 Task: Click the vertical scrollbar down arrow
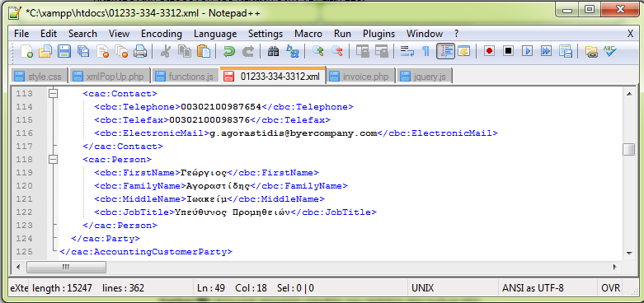click(x=629, y=253)
